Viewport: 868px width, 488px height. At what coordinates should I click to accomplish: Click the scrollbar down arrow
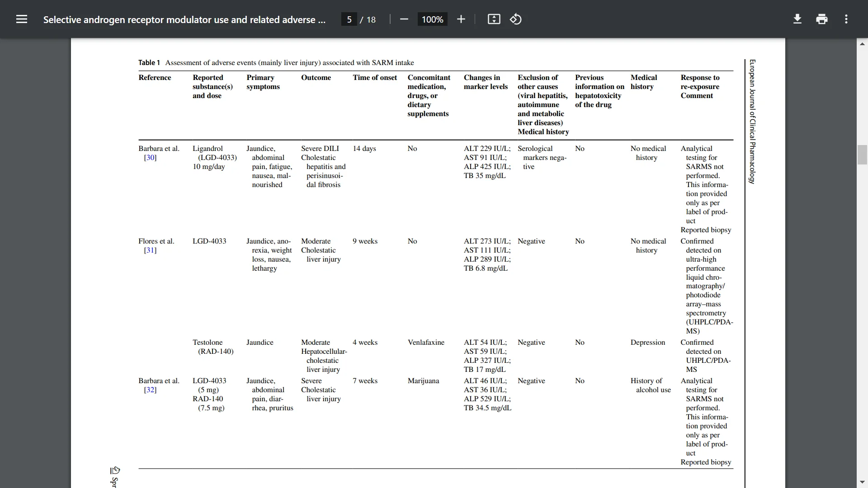862,482
